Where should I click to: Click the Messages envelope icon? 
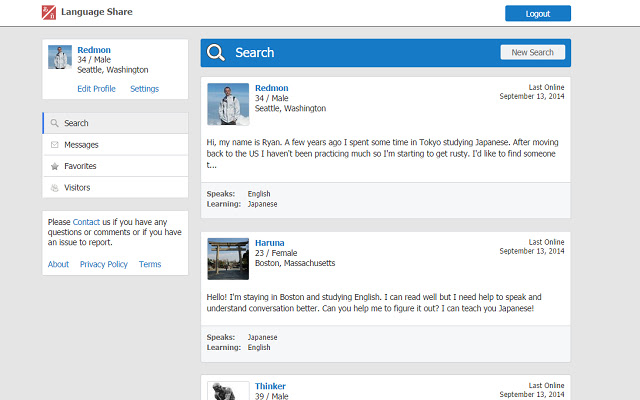54,145
